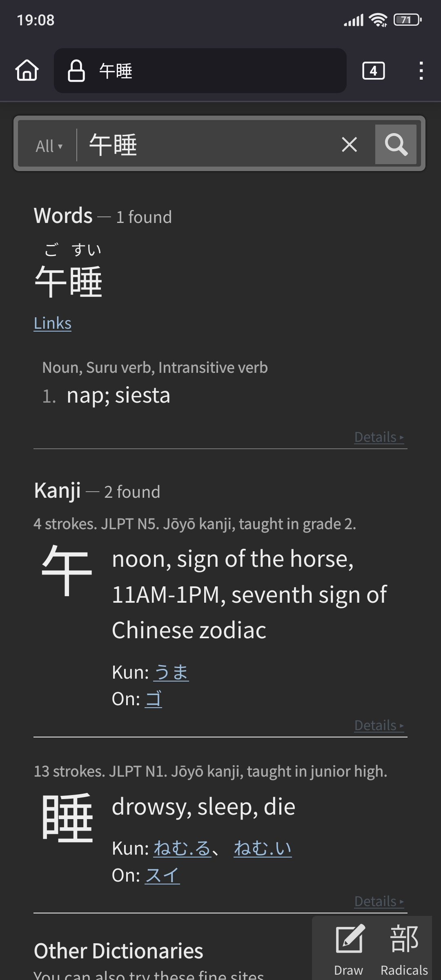Follow the ねむ.る kun reading link

coord(183,848)
